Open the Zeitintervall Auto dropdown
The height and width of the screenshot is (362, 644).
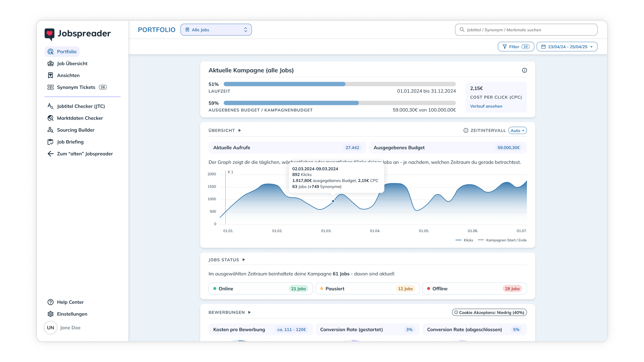coord(517,131)
